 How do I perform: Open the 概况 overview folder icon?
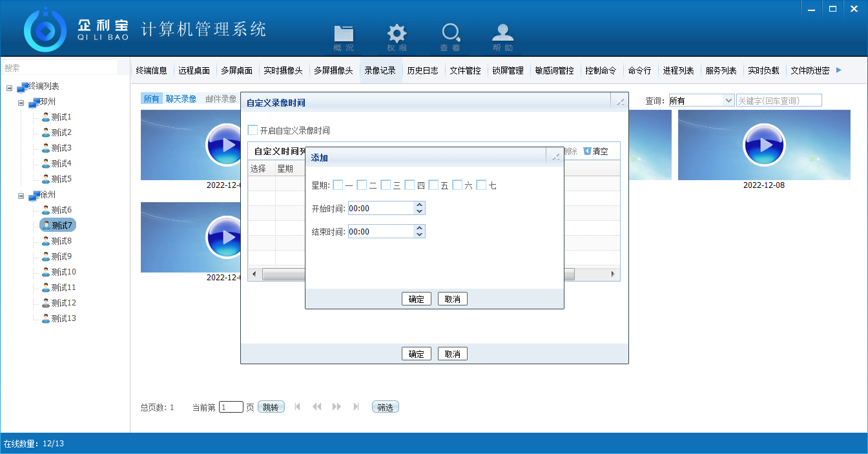point(344,34)
